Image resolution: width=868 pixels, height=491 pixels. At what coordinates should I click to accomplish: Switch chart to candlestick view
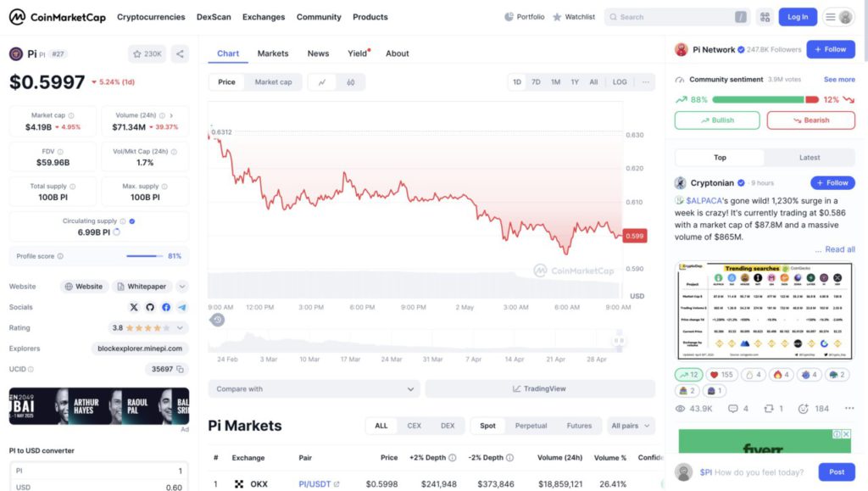(x=350, y=82)
